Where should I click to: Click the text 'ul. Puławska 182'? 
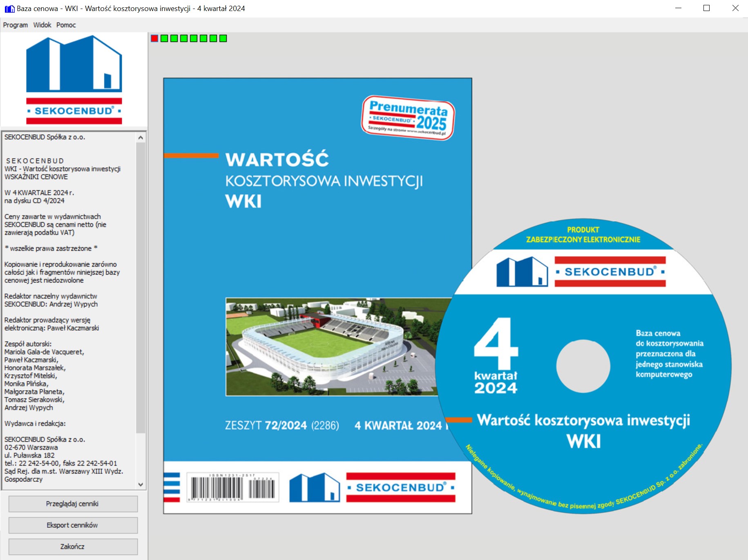pos(29,455)
